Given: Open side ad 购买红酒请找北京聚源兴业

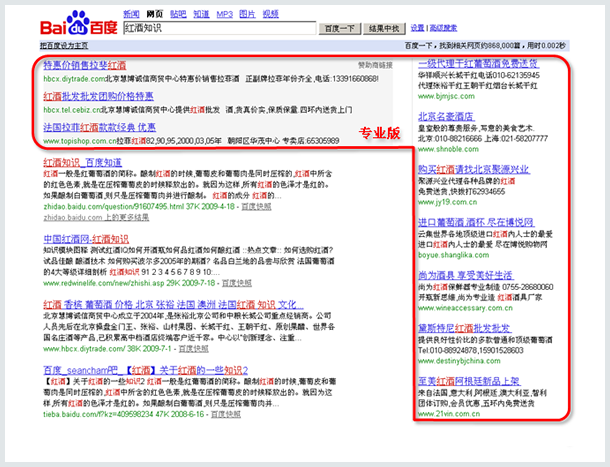Looking at the screenshot, I should 473,169.
